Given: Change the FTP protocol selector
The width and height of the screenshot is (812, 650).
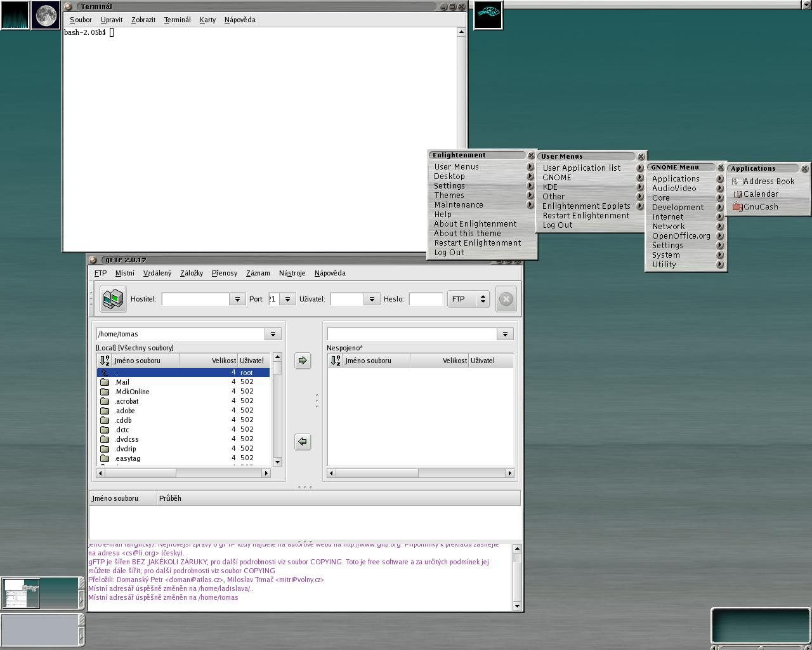Looking at the screenshot, I should coord(468,299).
